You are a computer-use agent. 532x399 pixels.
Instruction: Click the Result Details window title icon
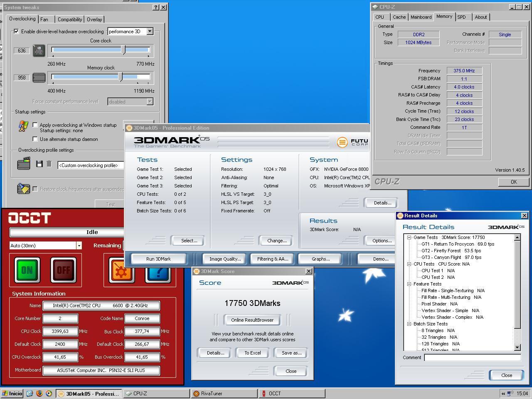pyautogui.click(x=400, y=216)
